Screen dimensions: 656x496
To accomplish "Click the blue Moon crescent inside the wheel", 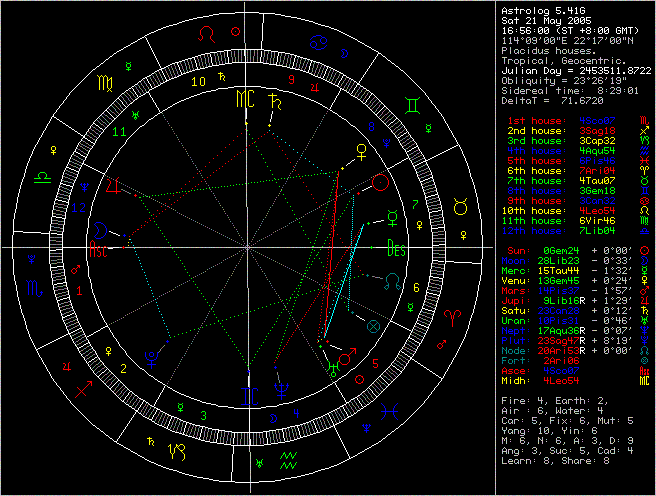I will pyautogui.click(x=99, y=227).
